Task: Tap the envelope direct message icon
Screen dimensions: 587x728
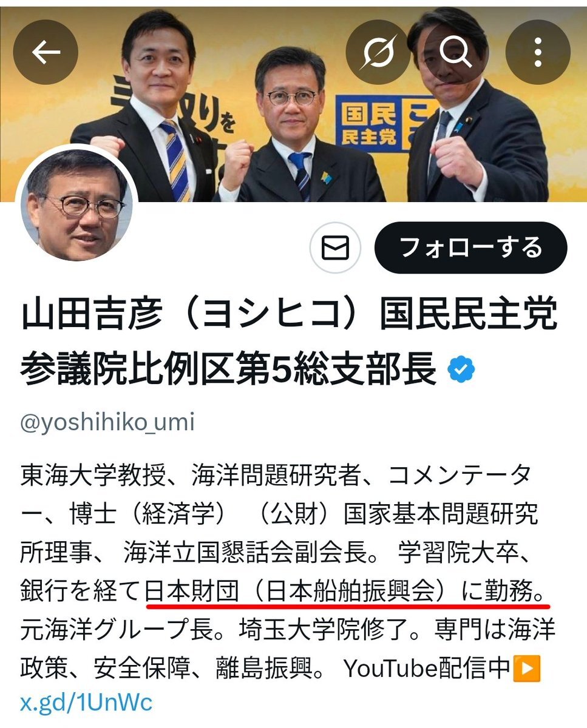Action: [x=336, y=248]
